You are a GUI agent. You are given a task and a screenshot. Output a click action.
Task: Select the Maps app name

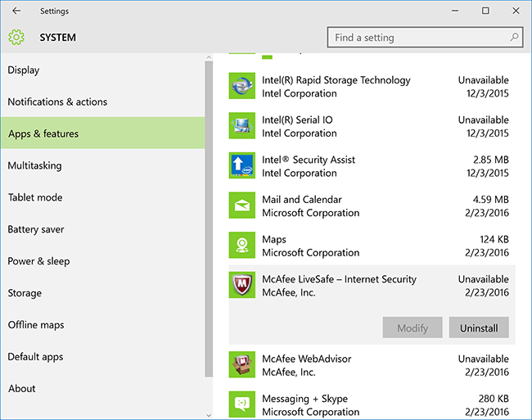(274, 240)
